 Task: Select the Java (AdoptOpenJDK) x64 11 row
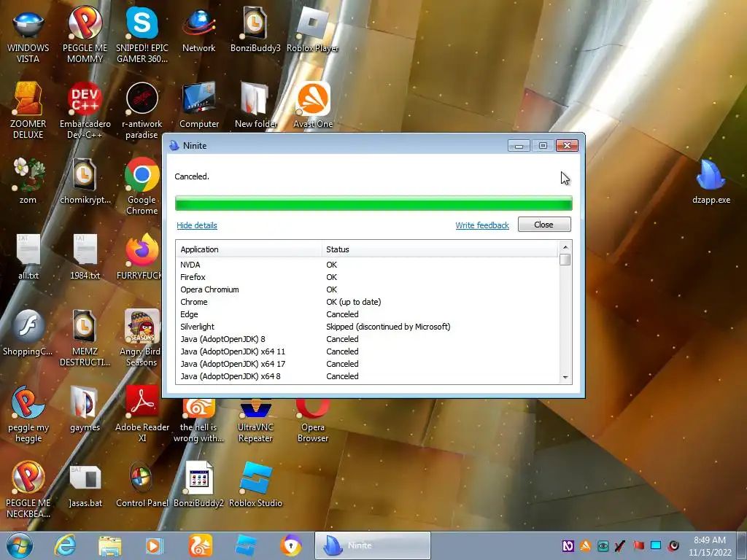point(367,351)
